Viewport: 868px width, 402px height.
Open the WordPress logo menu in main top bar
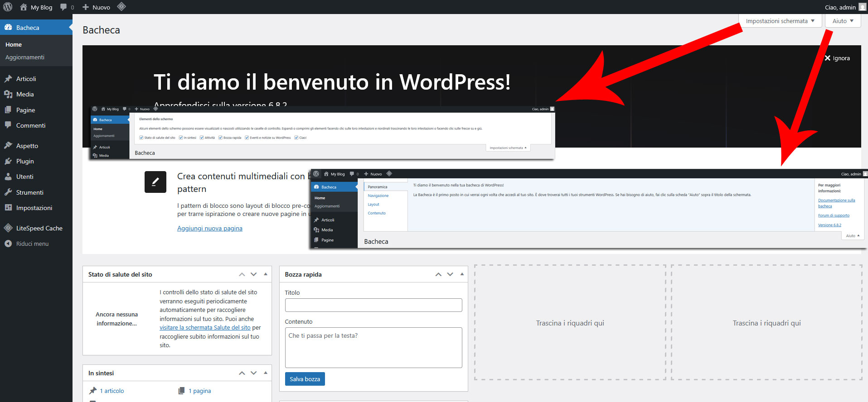[8, 7]
